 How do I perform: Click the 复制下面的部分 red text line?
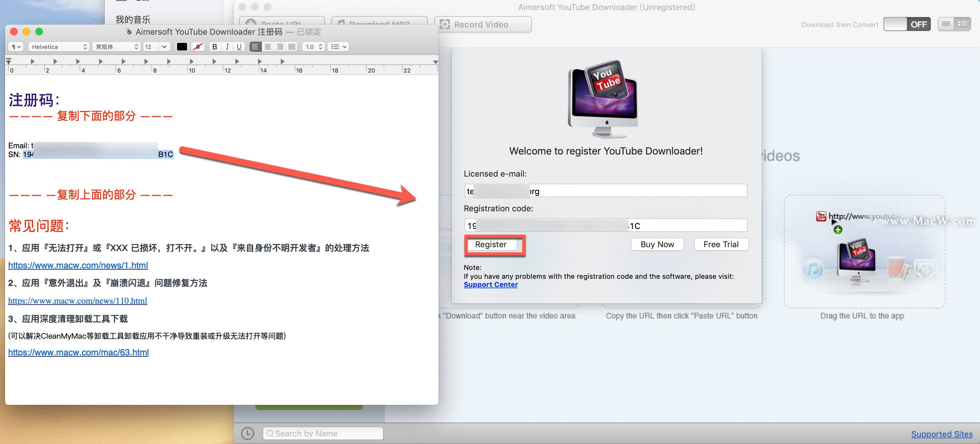(x=91, y=116)
